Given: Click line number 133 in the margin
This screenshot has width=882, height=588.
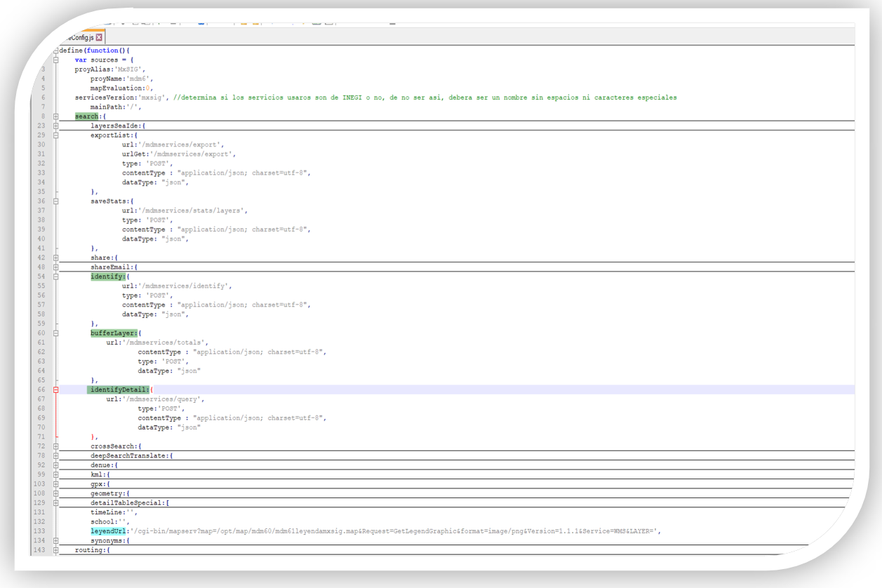Looking at the screenshot, I should click(40, 532).
